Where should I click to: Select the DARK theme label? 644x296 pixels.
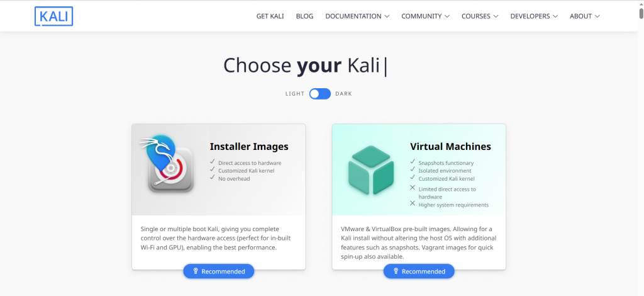pos(344,94)
